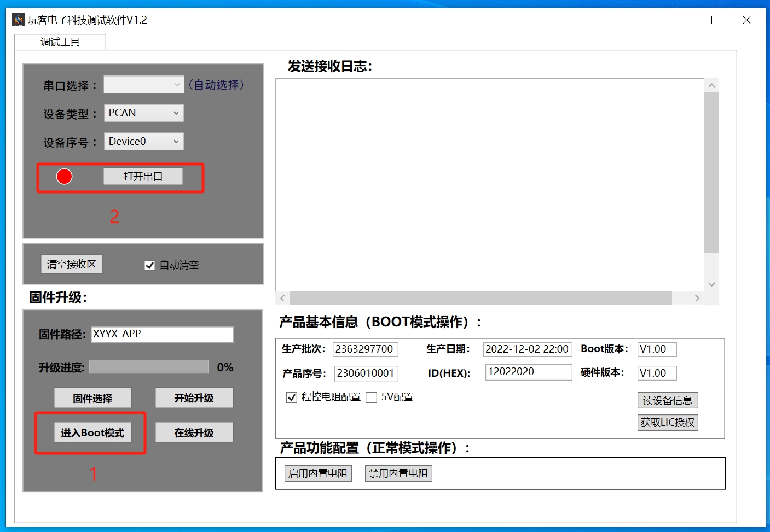Enable the 5V配置 checkbox
Viewport: 770px width, 532px height.
[372, 397]
